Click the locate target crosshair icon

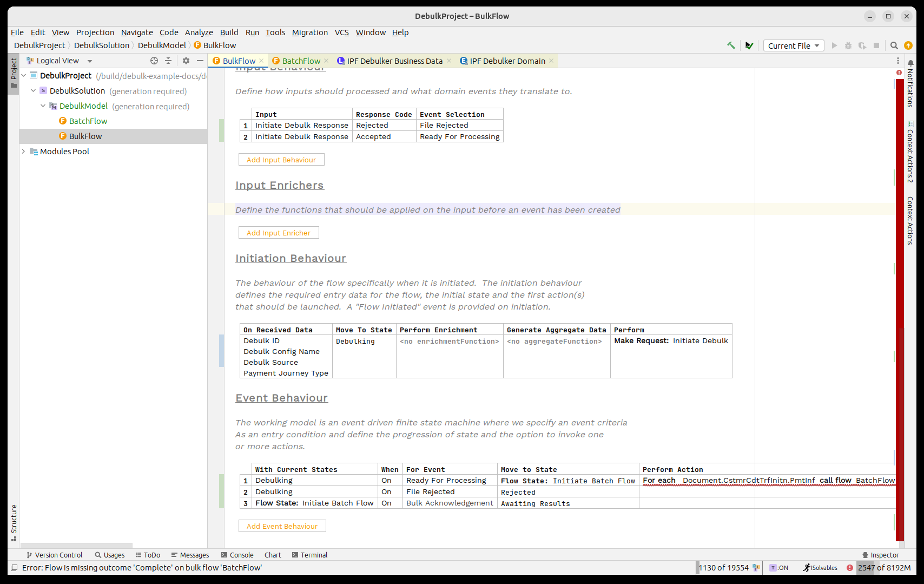(154, 61)
